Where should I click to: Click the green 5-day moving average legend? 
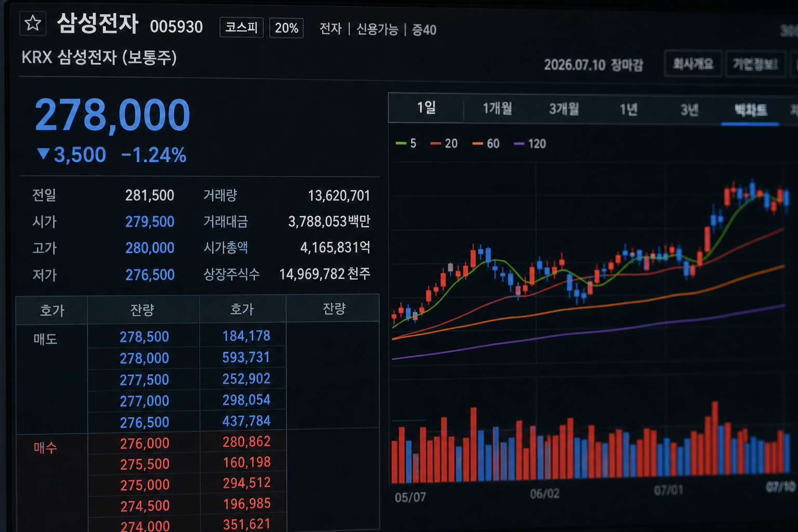click(x=406, y=143)
